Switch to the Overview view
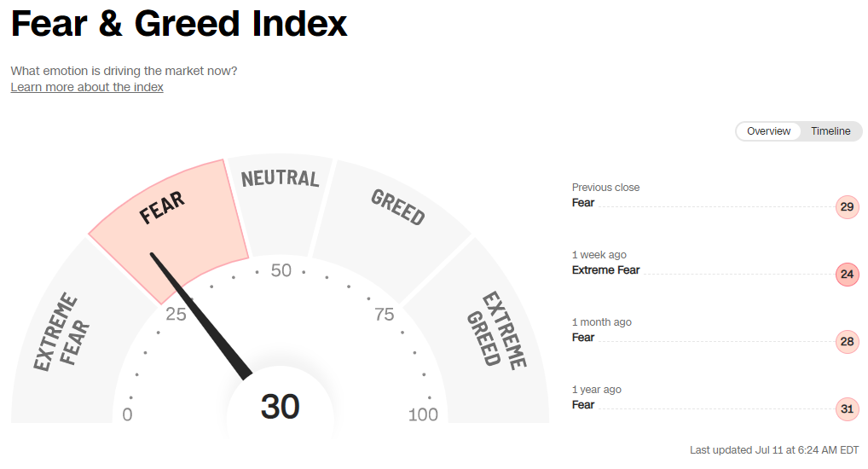 coord(768,131)
